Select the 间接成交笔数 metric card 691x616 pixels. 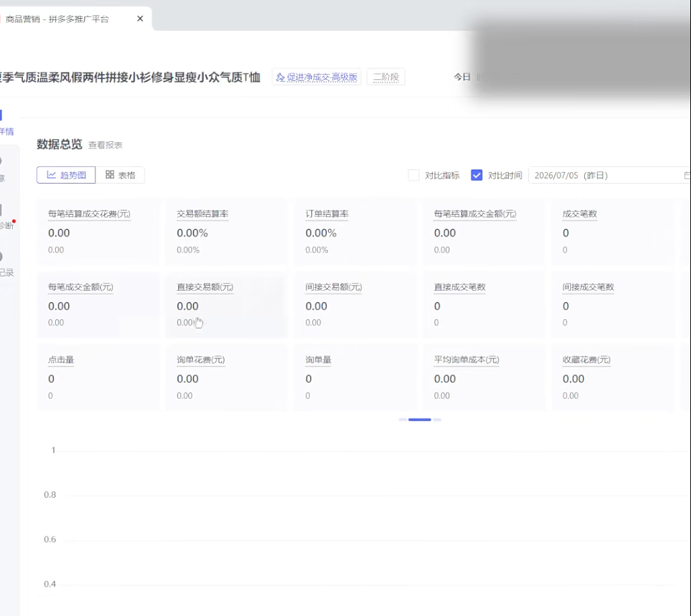612,305
